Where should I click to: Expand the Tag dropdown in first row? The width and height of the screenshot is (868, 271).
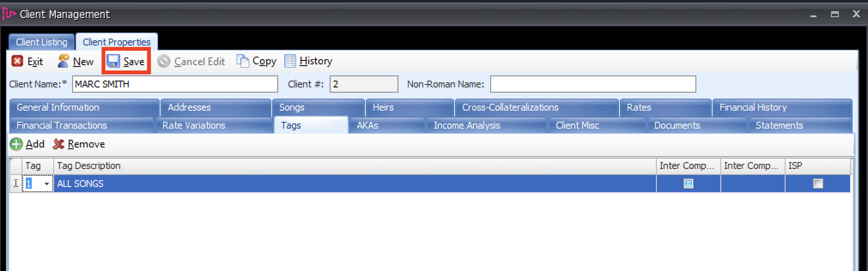pyautogui.click(x=46, y=184)
